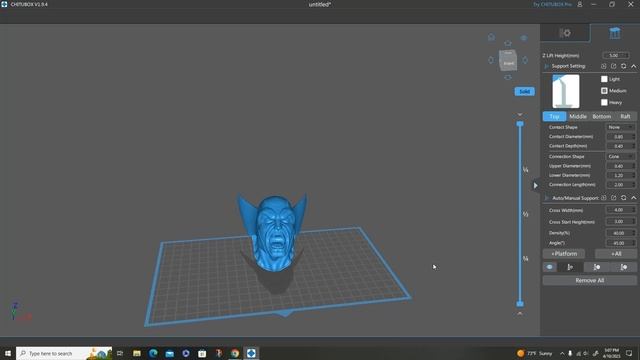
Task: Select the Top support tab
Action: (x=554, y=116)
